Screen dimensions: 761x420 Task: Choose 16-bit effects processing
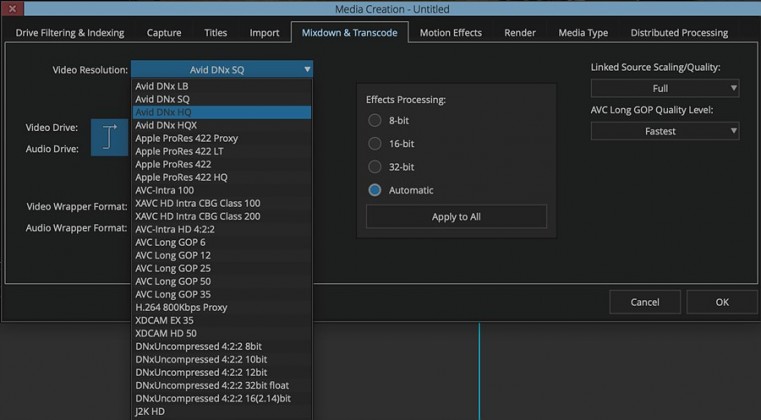coord(375,143)
